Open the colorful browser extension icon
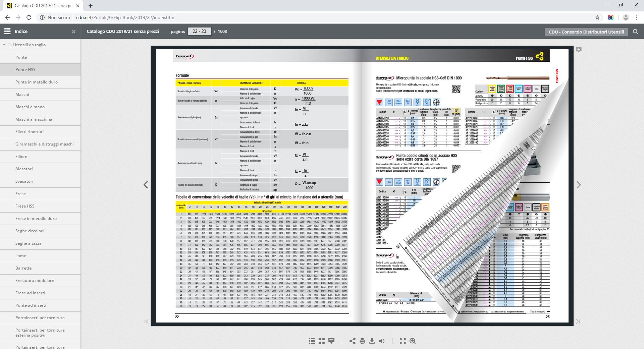Image resolution: width=644 pixels, height=349 pixels. point(611,17)
